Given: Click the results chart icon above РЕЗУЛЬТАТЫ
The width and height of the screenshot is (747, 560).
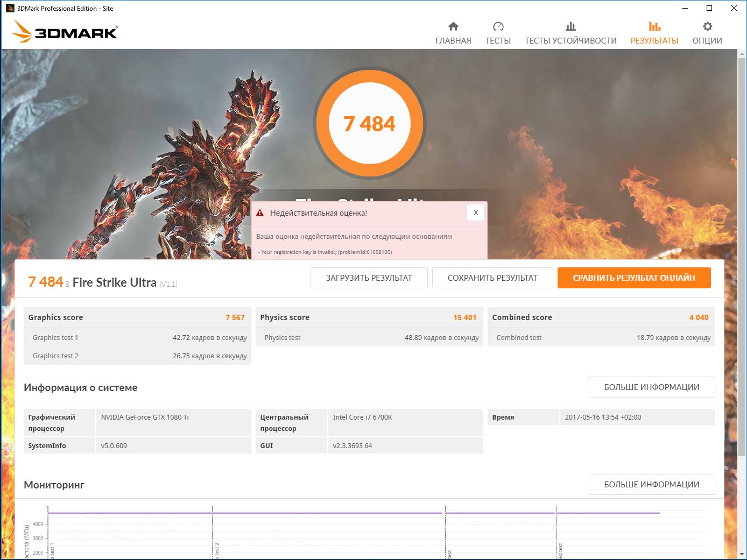Looking at the screenshot, I should (x=654, y=26).
